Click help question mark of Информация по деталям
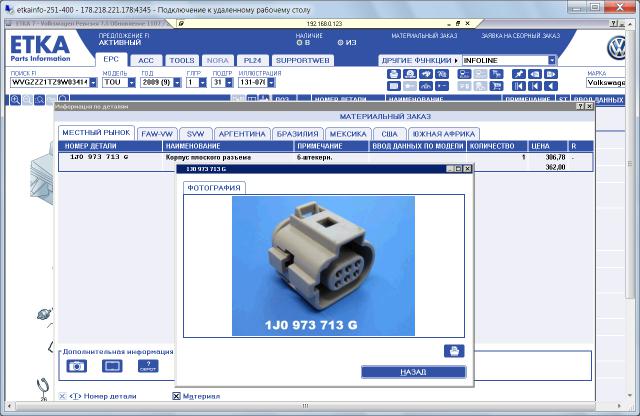The width and height of the screenshot is (640, 416). coord(580,107)
